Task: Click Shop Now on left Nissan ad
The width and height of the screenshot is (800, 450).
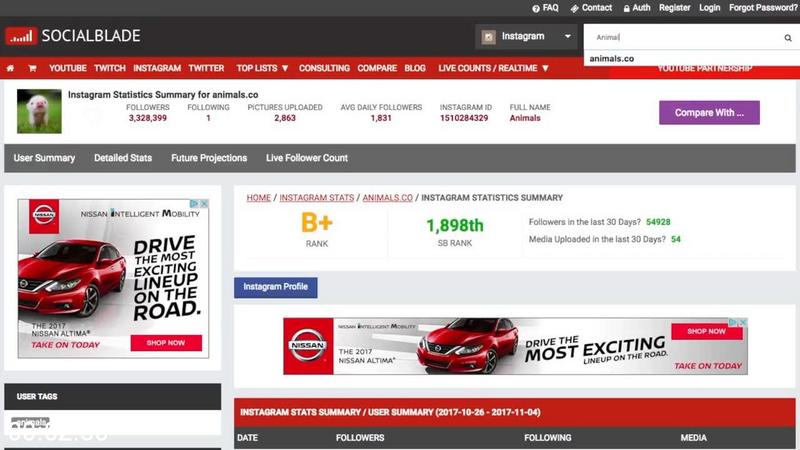Action: tap(166, 343)
